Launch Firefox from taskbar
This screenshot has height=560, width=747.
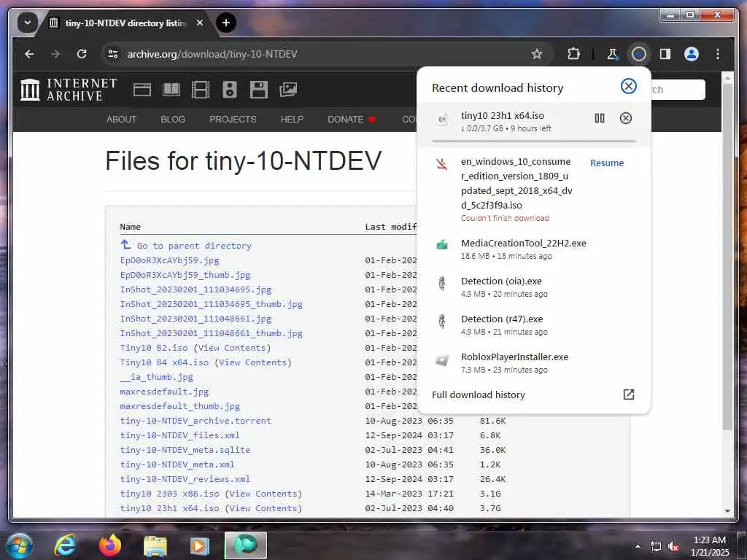point(110,545)
